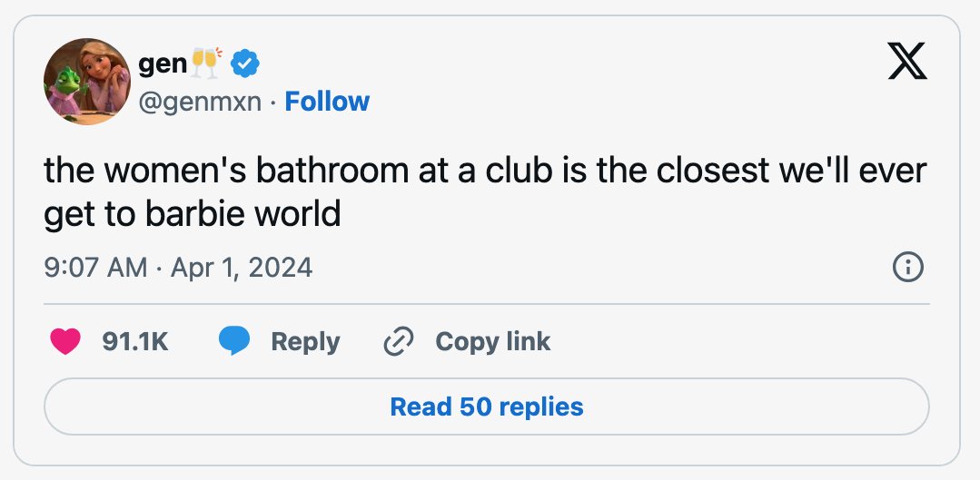Open the Rapunzel profile avatar
The image size is (980, 480).
pos(87,81)
